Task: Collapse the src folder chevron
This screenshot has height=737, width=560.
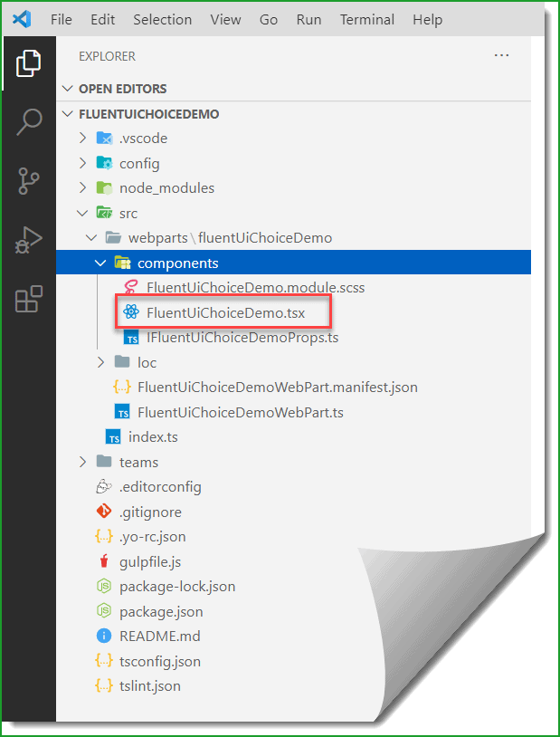Action: pyautogui.click(x=83, y=213)
